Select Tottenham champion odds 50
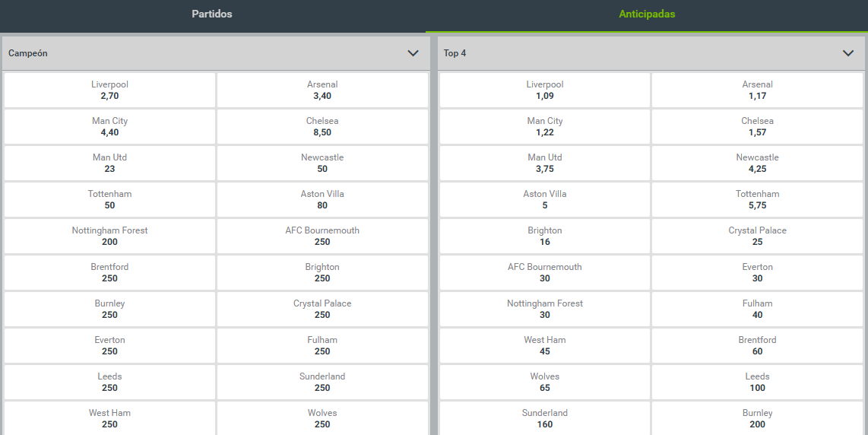 click(109, 199)
